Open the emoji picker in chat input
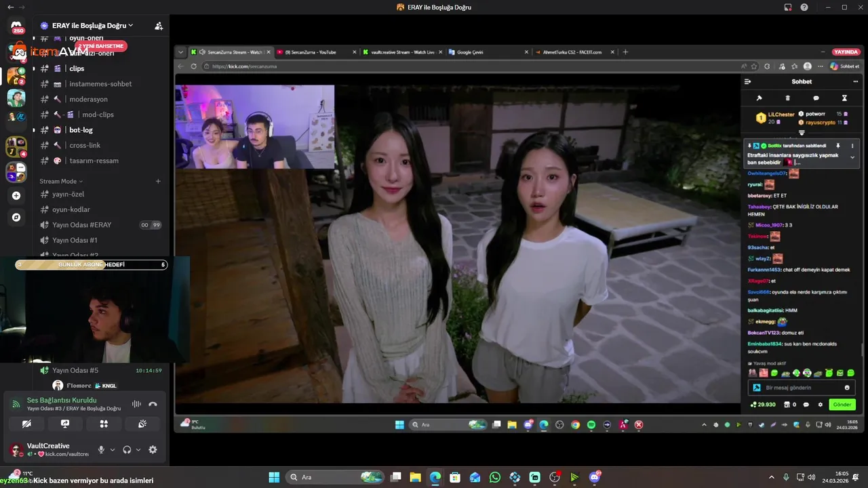 pyautogui.click(x=847, y=388)
